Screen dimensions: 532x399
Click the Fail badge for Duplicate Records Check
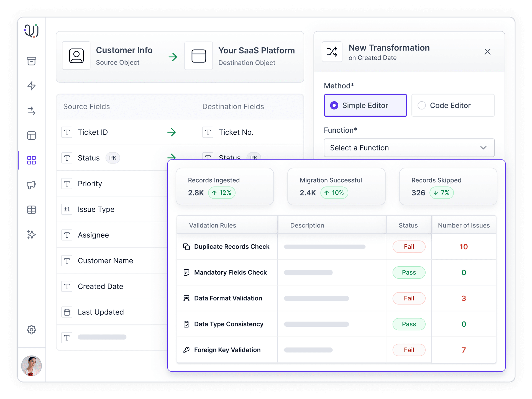coord(409,247)
